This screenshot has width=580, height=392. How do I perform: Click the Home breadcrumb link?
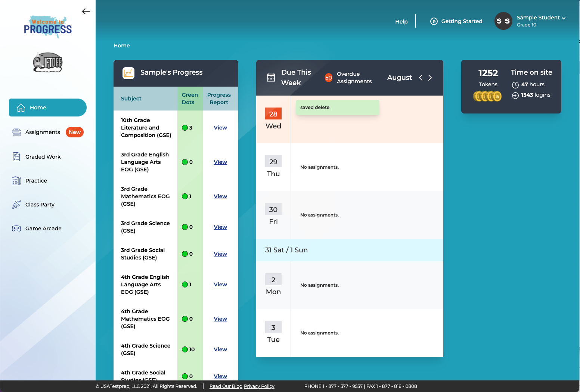(121, 46)
